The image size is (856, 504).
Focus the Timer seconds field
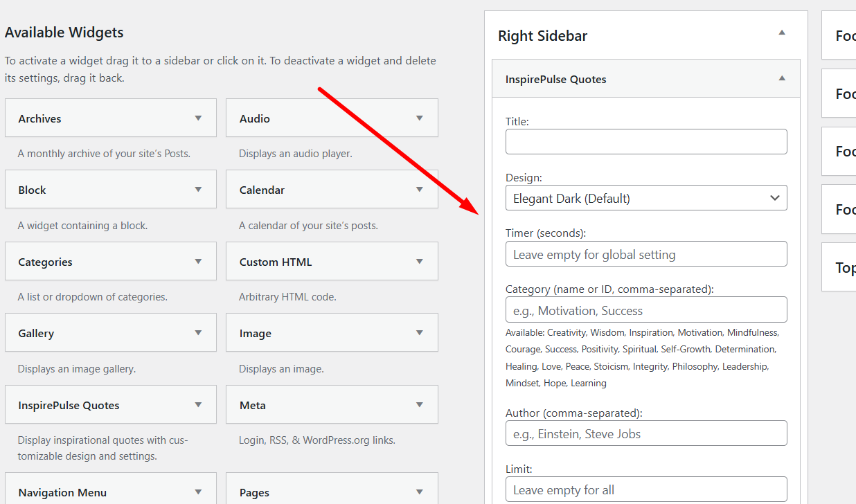click(x=645, y=254)
